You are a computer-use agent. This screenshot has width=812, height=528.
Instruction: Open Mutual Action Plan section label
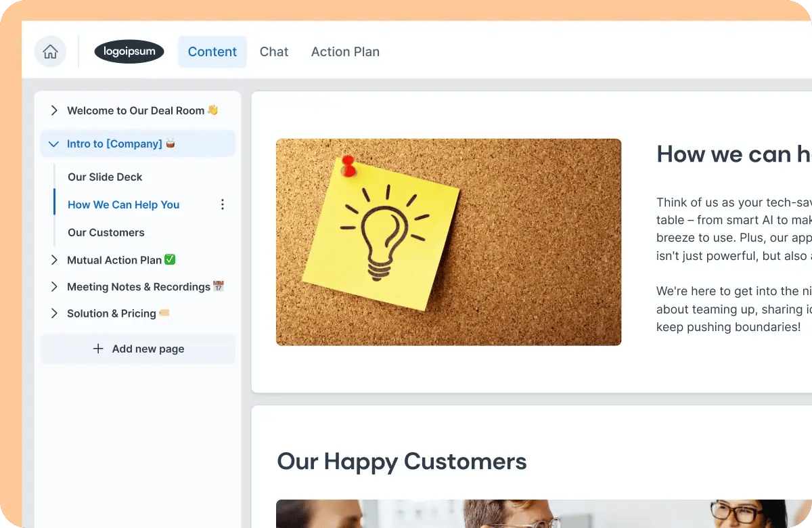(121, 260)
